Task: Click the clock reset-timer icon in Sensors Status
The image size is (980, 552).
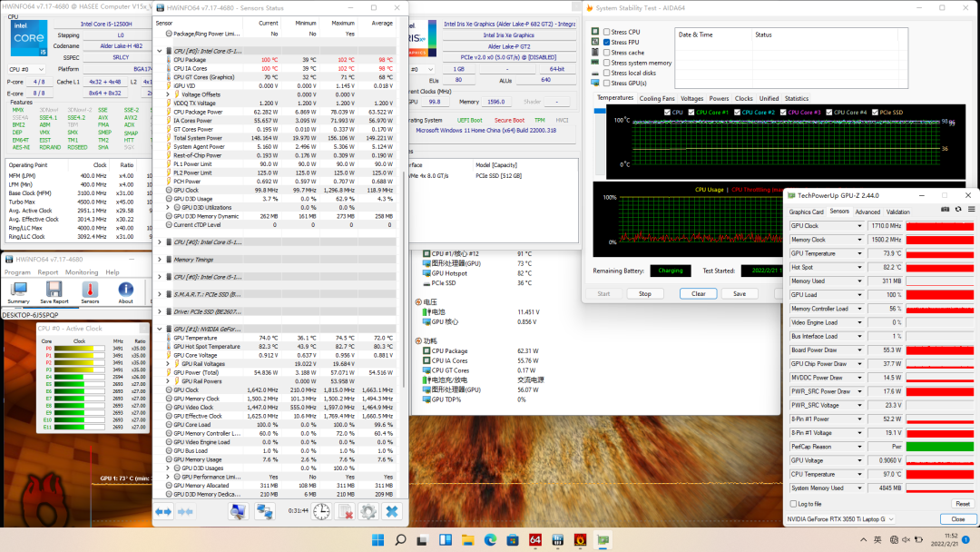Action: pyautogui.click(x=321, y=511)
